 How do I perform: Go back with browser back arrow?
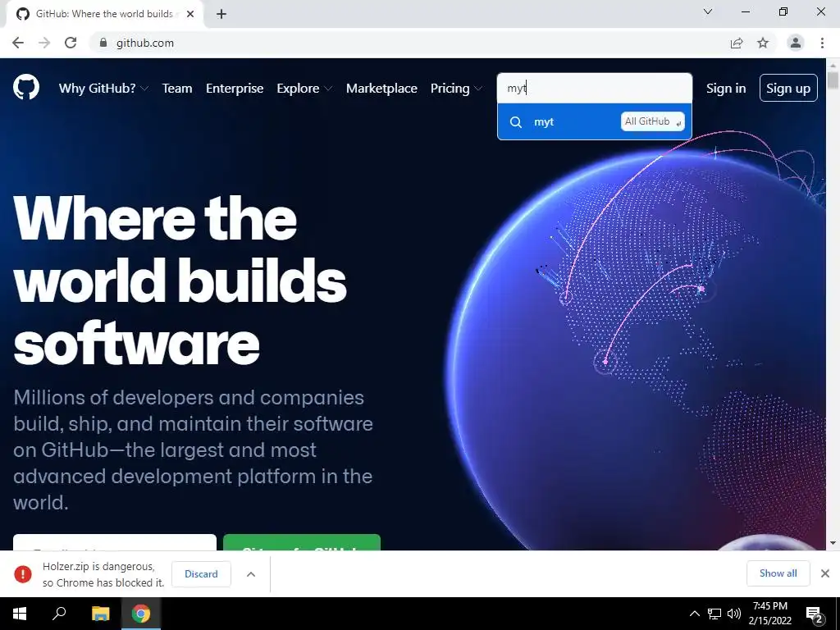18,43
